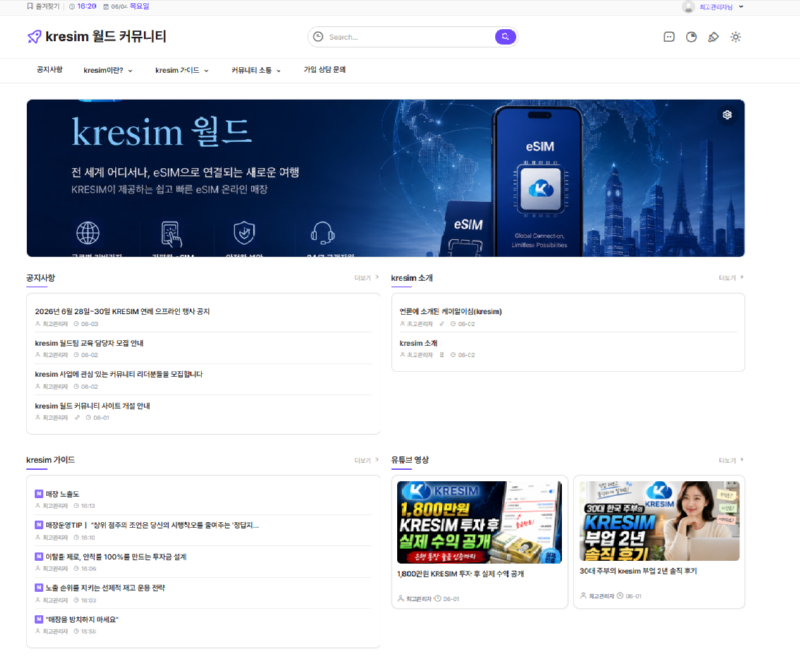
Task: Click 더보기 in the 공지사항 section
Action: tap(366, 277)
